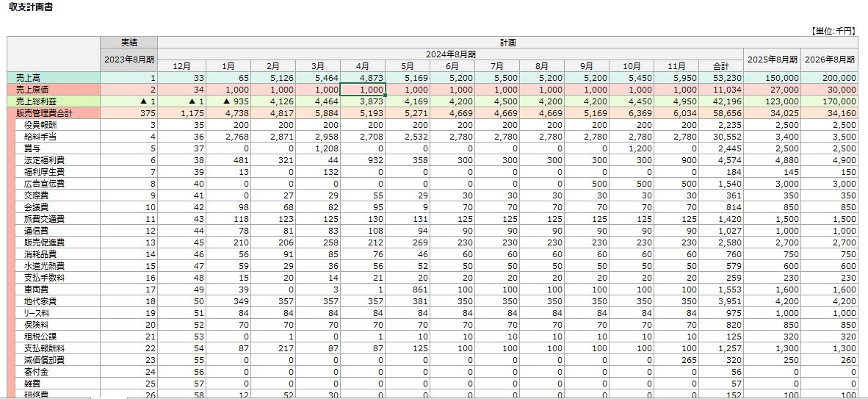Click the 売上高 11月 value 5,950
The height and width of the screenshot is (399, 868).
676,78
